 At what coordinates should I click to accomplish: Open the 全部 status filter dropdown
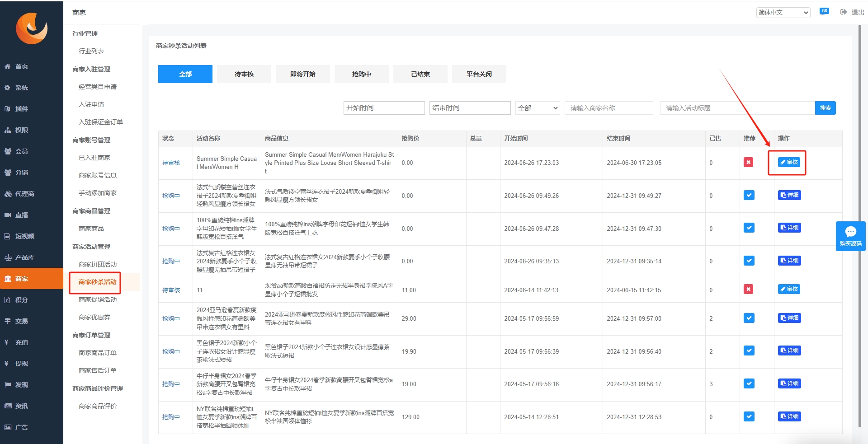(x=538, y=108)
